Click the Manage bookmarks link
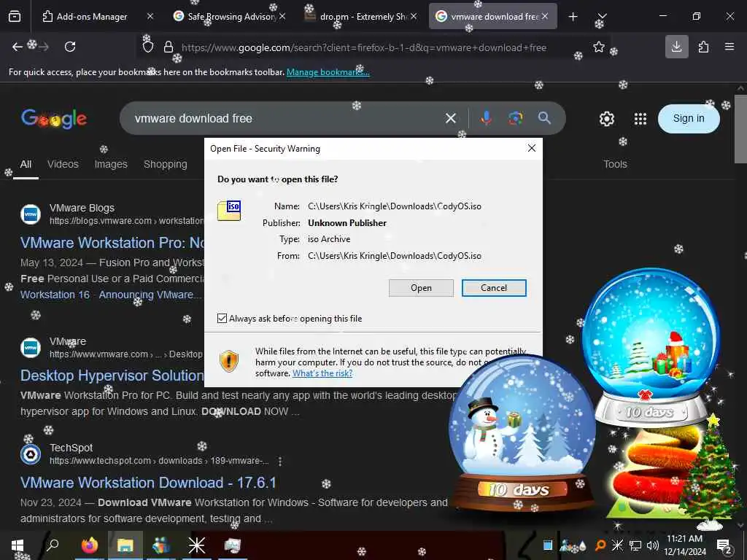The image size is (747, 560). click(x=328, y=72)
